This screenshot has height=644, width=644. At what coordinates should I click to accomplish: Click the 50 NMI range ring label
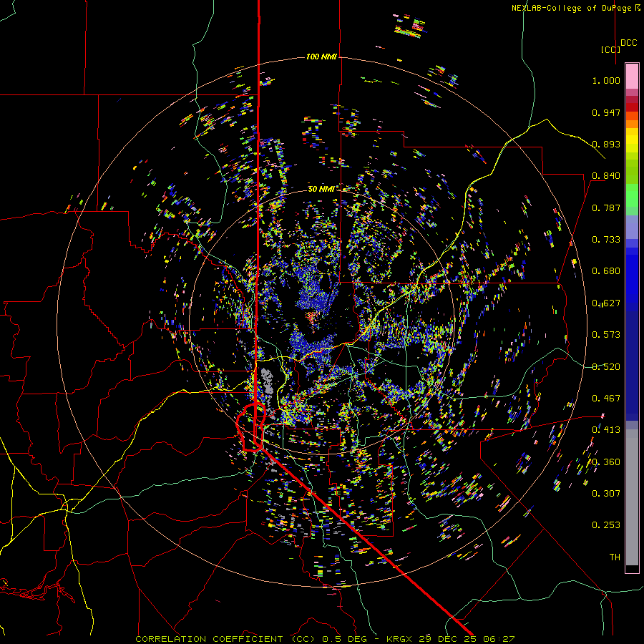321,189
